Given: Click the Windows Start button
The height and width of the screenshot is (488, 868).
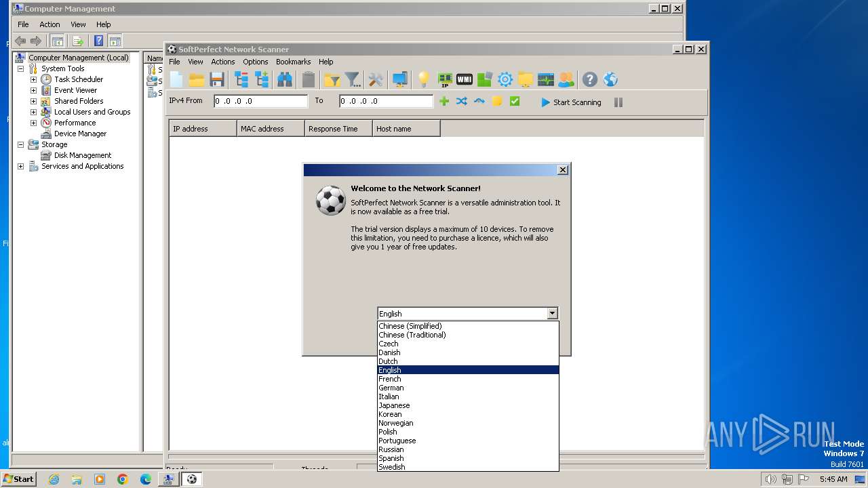Looking at the screenshot, I should tap(19, 479).
